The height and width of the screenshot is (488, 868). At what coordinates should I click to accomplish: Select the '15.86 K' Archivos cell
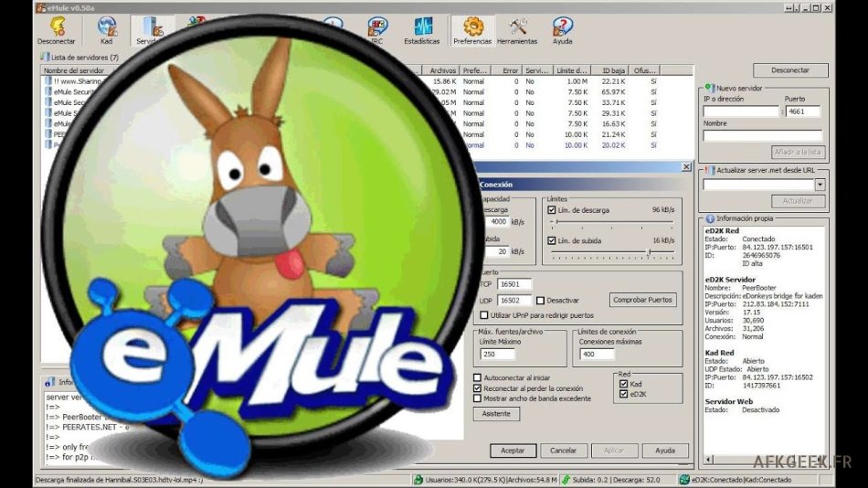tap(444, 81)
